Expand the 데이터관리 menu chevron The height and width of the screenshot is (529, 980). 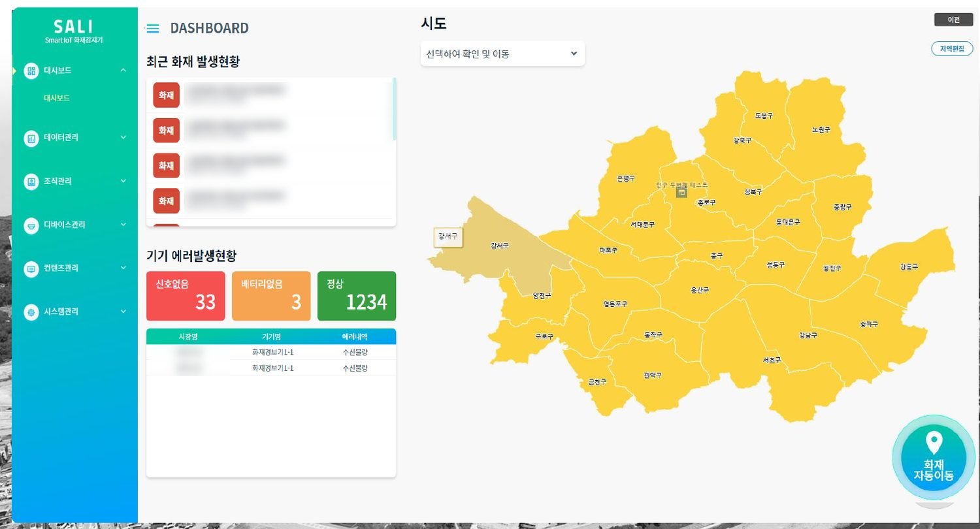click(123, 138)
